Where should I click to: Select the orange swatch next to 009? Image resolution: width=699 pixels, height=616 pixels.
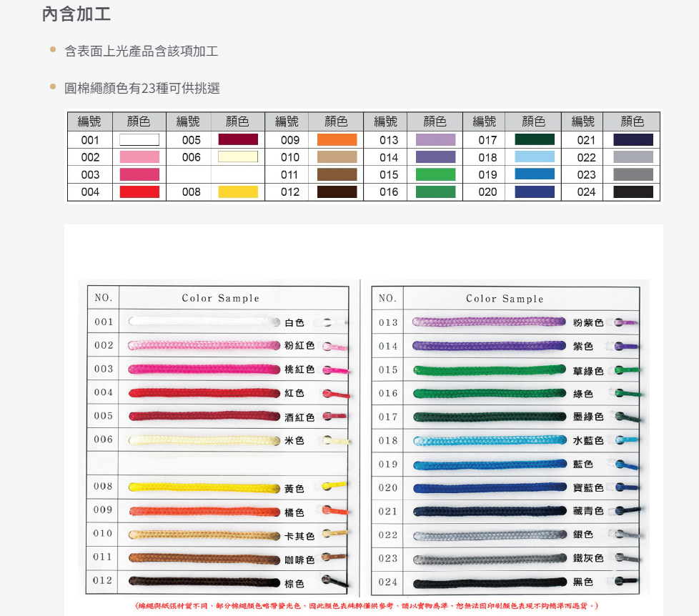pyautogui.click(x=337, y=140)
